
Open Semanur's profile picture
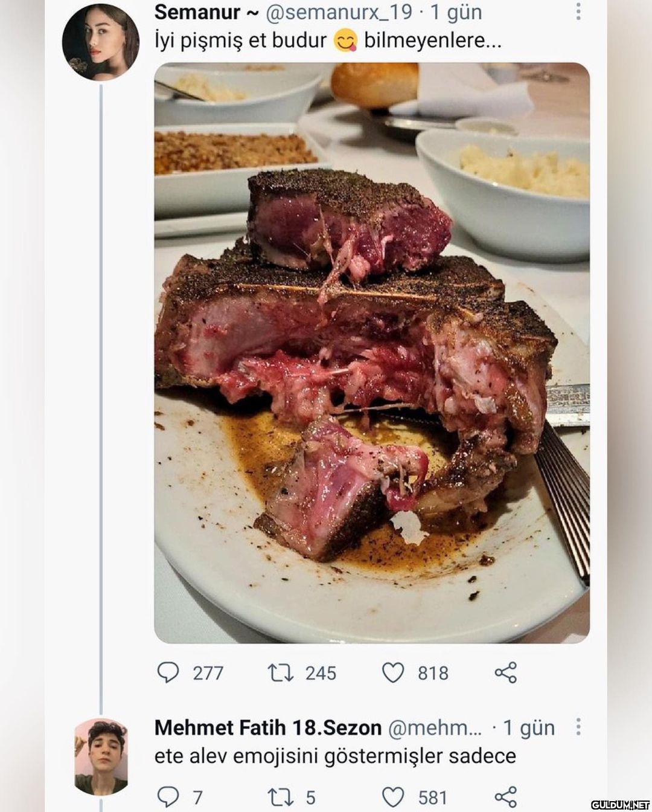pos(101,42)
